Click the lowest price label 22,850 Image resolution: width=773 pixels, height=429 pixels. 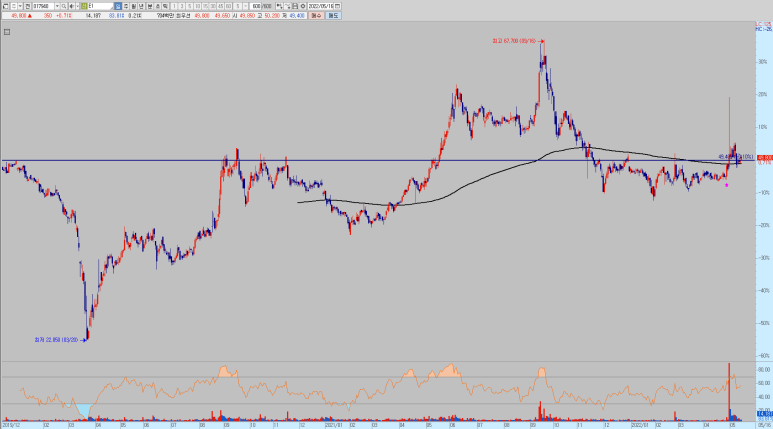tap(57, 340)
